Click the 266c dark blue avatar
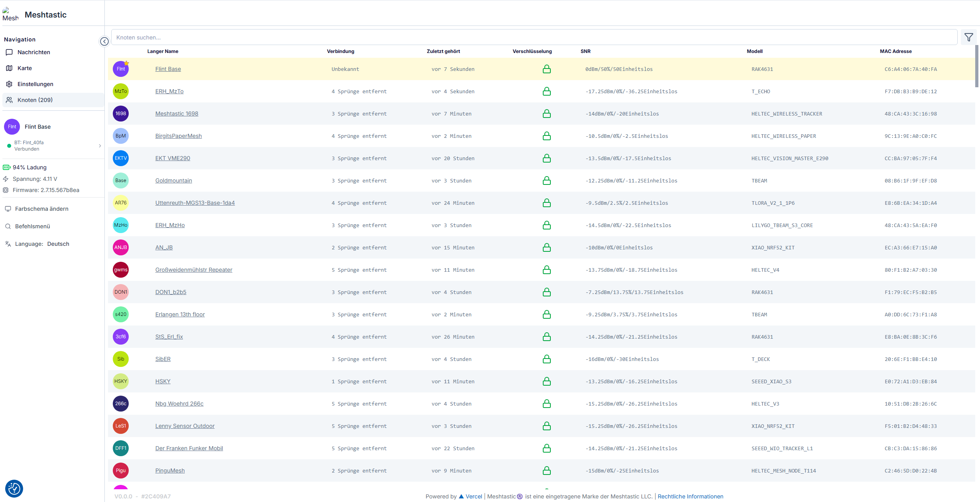The height and width of the screenshot is (502, 980). pos(121,404)
